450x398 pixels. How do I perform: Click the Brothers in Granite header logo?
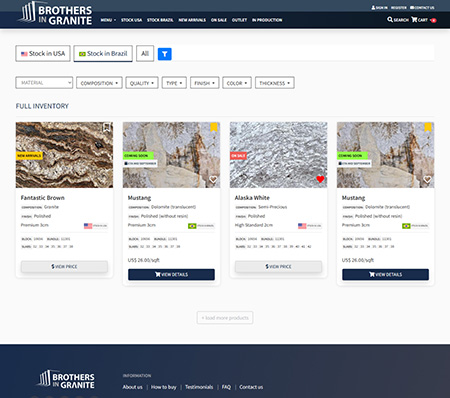[56, 14]
